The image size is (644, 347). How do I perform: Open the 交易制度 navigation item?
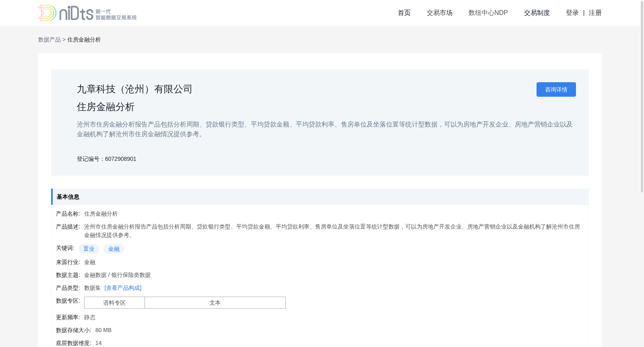[537, 13]
